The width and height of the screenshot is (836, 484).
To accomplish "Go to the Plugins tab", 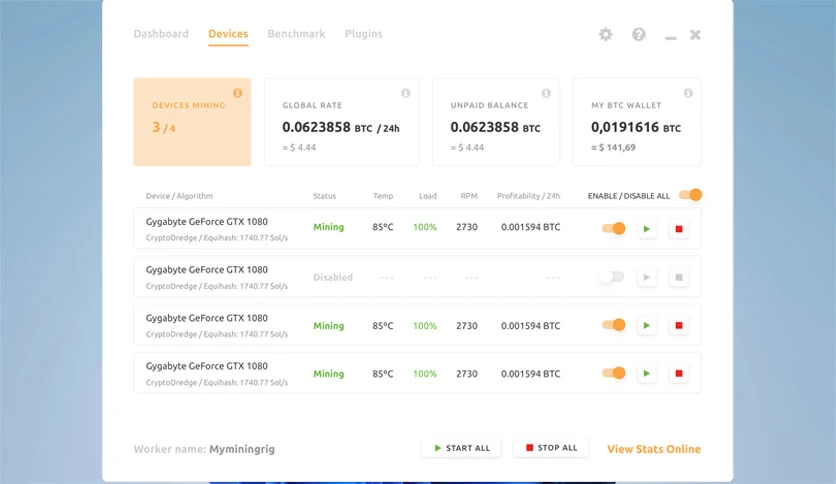I will tap(364, 34).
